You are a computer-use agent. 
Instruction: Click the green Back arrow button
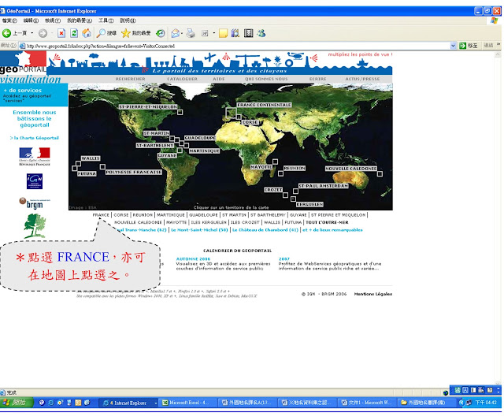coord(6,33)
